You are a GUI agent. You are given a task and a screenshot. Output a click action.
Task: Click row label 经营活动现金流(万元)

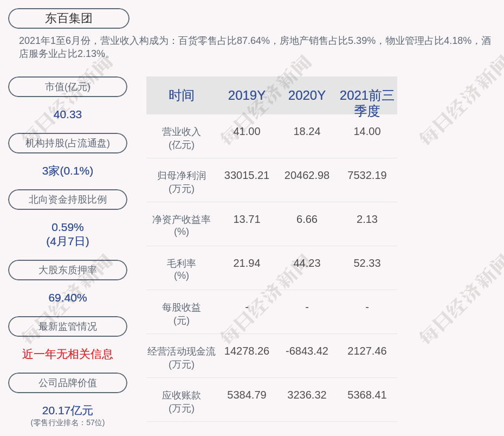[x=182, y=358]
